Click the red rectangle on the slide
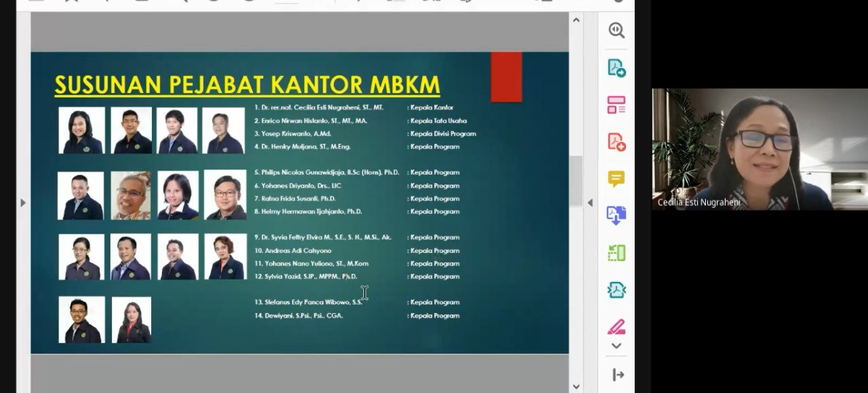Image resolution: width=868 pixels, height=393 pixels. click(506, 77)
